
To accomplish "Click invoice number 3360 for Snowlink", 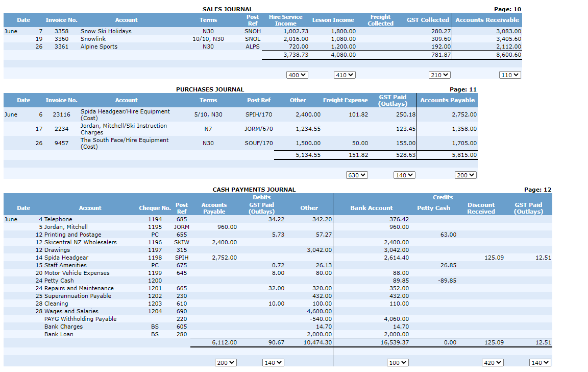I will [x=61, y=39].
